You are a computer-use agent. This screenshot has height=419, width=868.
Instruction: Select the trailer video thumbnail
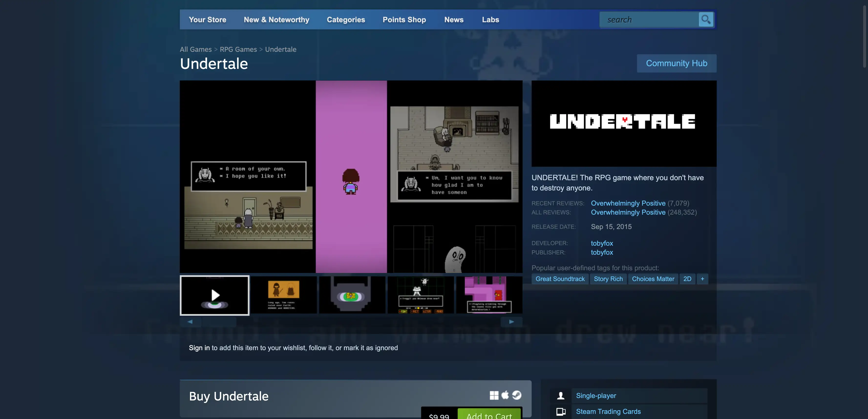tap(215, 295)
